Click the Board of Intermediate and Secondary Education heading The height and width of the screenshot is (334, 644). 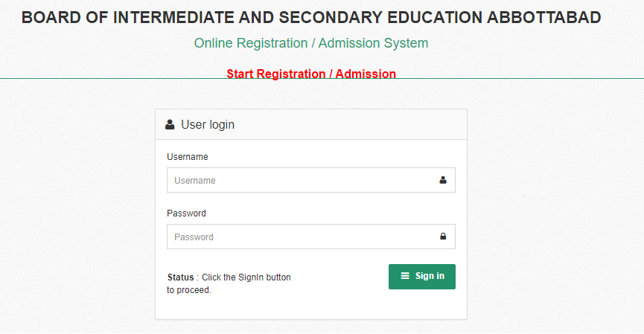[311, 18]
